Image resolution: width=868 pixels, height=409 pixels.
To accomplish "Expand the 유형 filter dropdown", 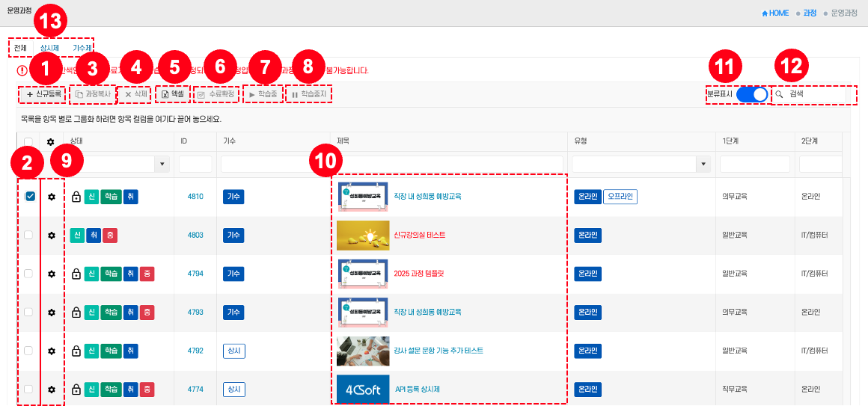I will coord(703,164).
